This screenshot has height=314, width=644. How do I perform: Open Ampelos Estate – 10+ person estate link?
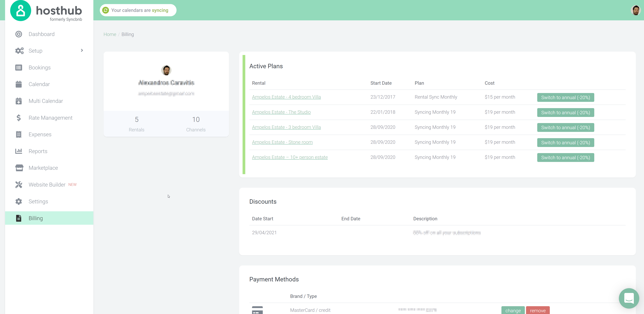click(290, 157)
